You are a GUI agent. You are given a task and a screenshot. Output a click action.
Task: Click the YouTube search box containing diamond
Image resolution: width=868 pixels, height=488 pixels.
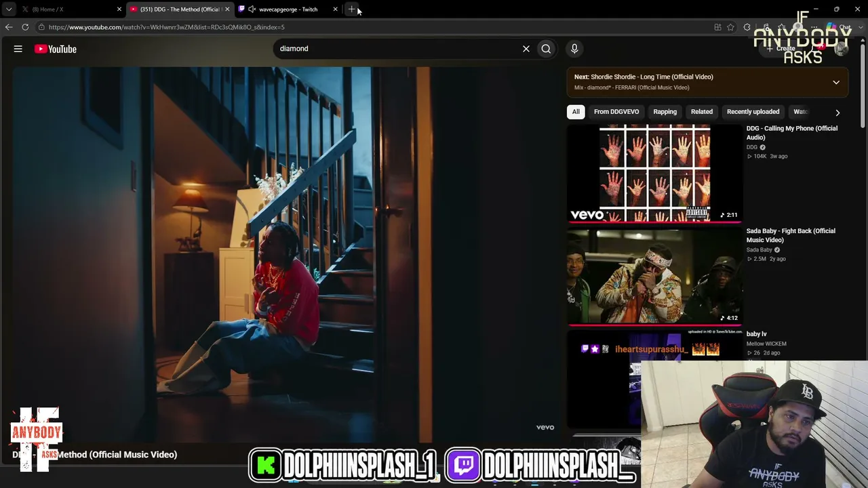tap(397, 49)
